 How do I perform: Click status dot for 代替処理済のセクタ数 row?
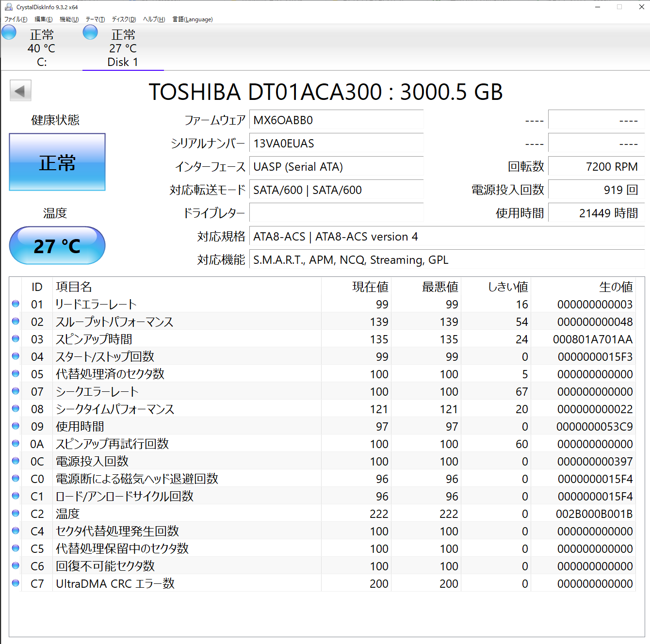pos(16,374)
